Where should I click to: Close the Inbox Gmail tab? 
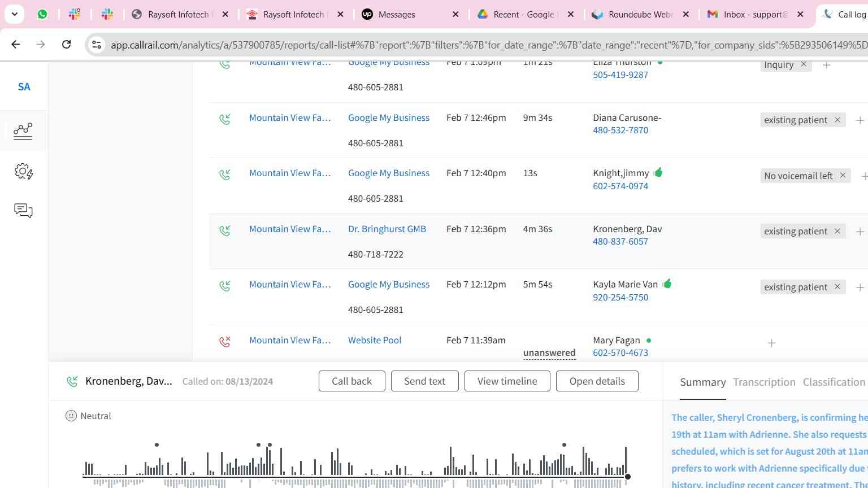click(800, 14)
